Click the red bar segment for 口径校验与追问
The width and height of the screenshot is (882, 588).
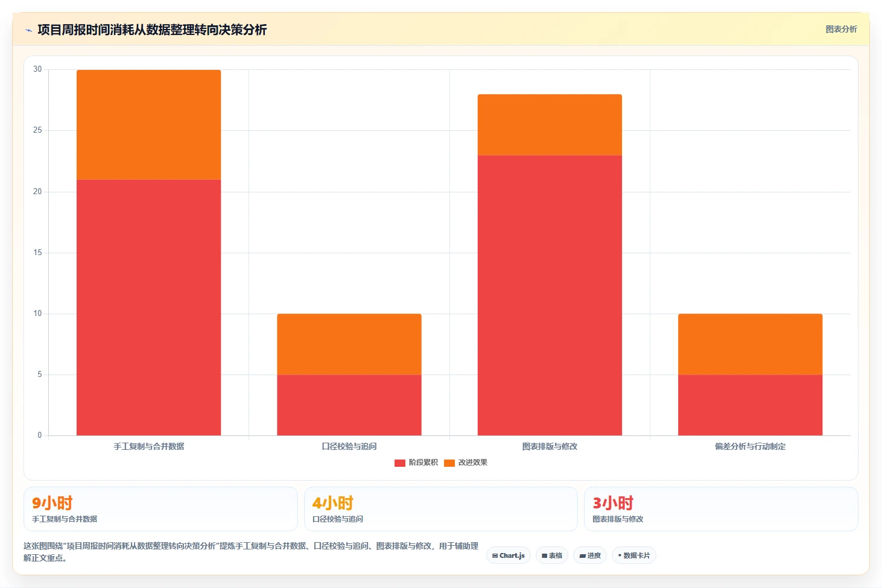(x=349, y=405)
